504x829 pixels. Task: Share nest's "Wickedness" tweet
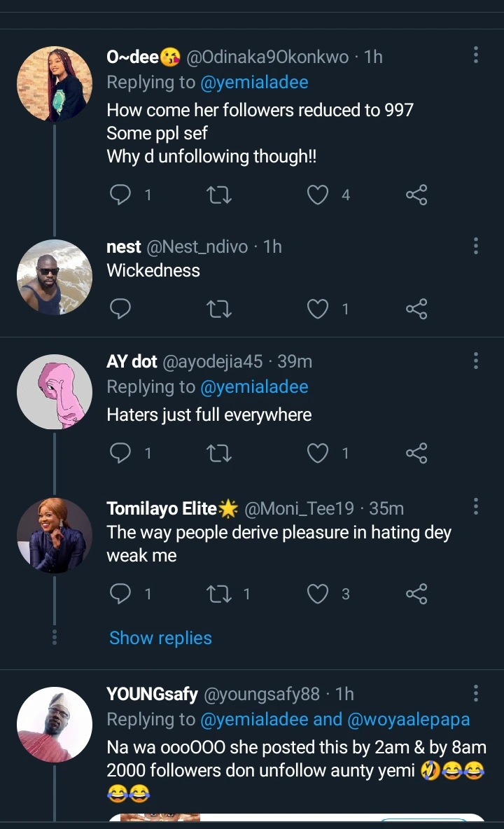tap(416, 309)
